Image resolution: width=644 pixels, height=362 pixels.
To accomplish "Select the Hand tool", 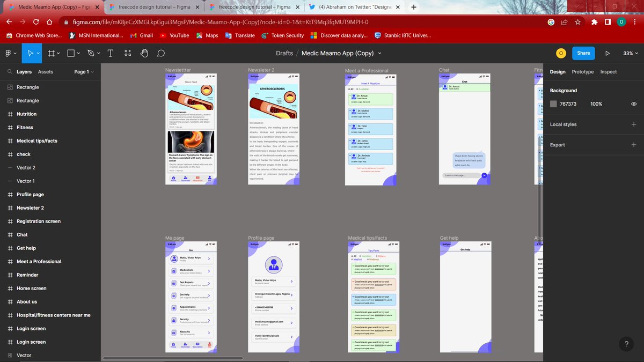I will click(144, 53).
